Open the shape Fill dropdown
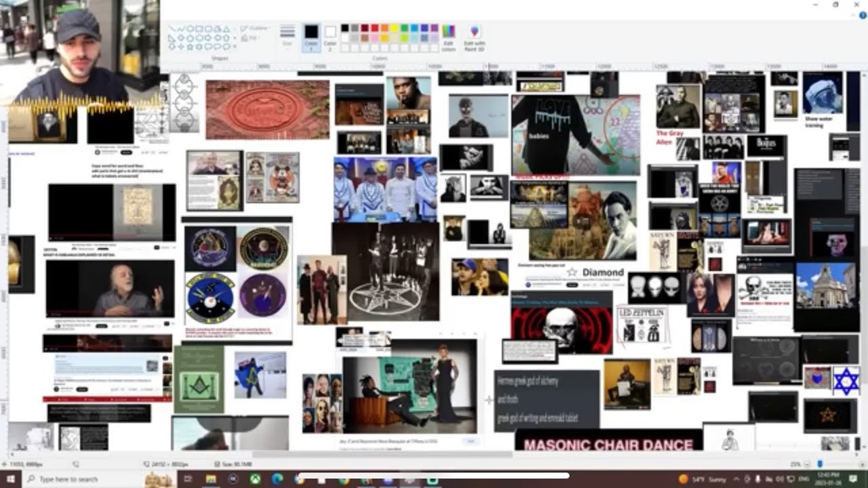The image size is (868, 488). (x=251, y=38)
